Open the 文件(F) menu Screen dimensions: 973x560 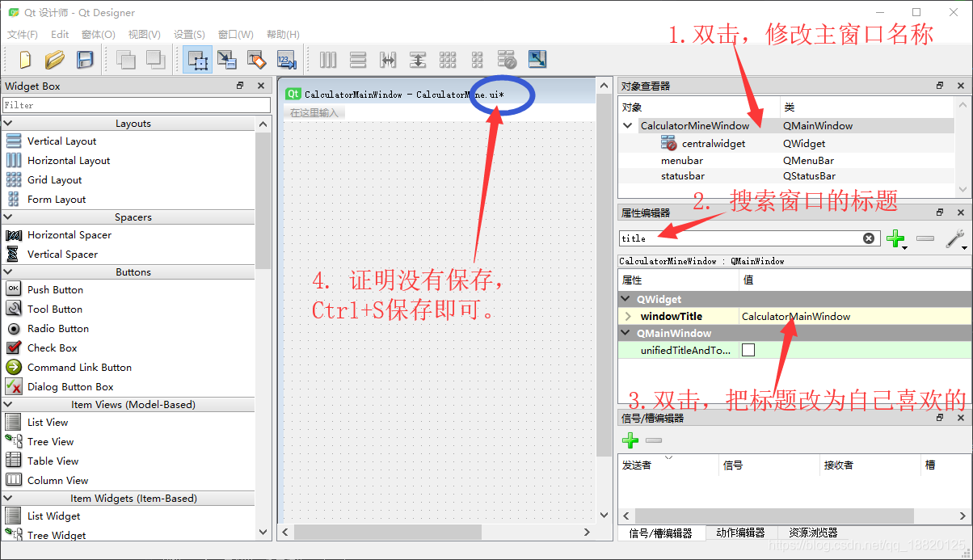[x=23, y=35]
